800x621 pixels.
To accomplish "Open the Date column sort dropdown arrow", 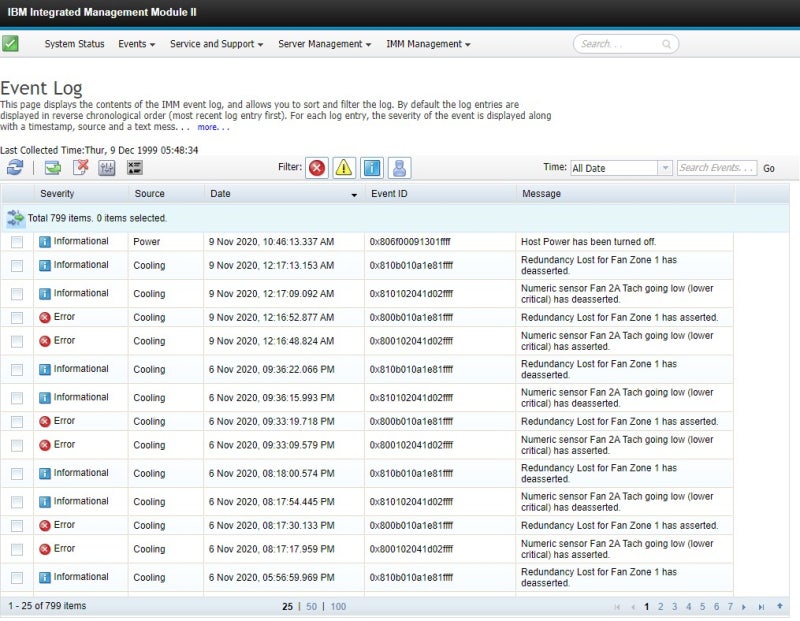I will coord(355,194).
